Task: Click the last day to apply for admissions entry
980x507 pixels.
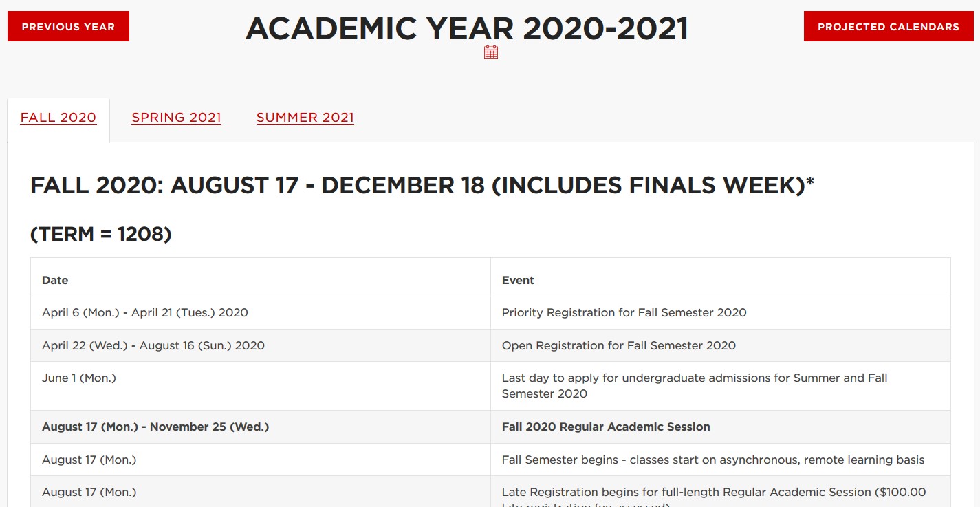Action: pos(694,386)
